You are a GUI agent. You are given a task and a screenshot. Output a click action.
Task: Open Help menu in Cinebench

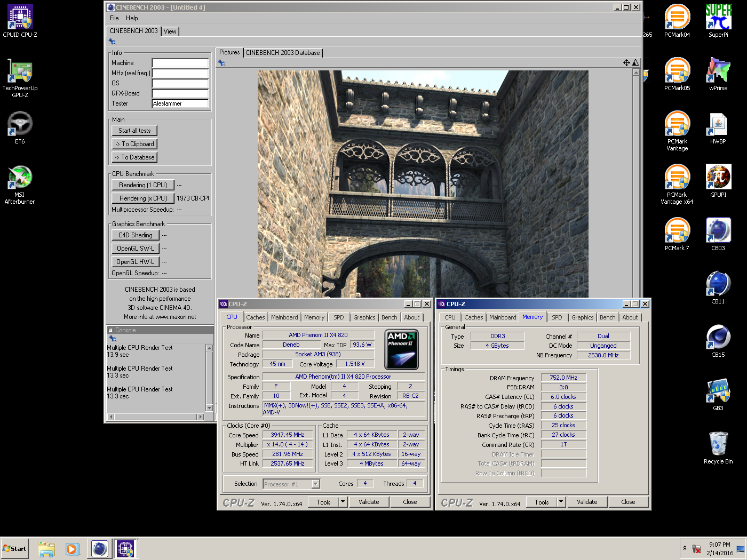pos(132,18)
